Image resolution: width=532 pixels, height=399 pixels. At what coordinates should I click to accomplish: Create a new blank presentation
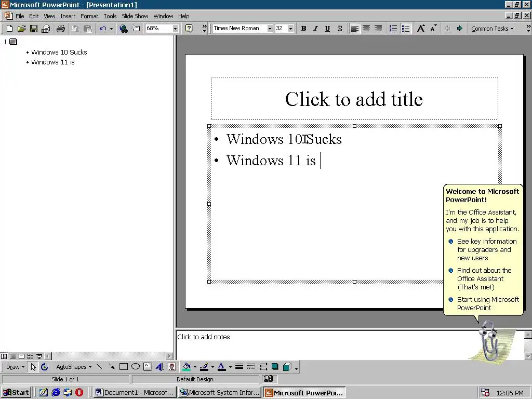(x=9, y=29)
